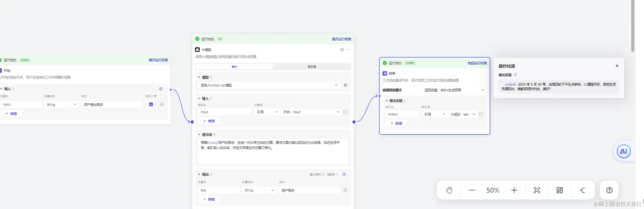This screenshot has width=644, height=209.
Task: Open the 大模型 node more options menu
Action: click(348, 50)
